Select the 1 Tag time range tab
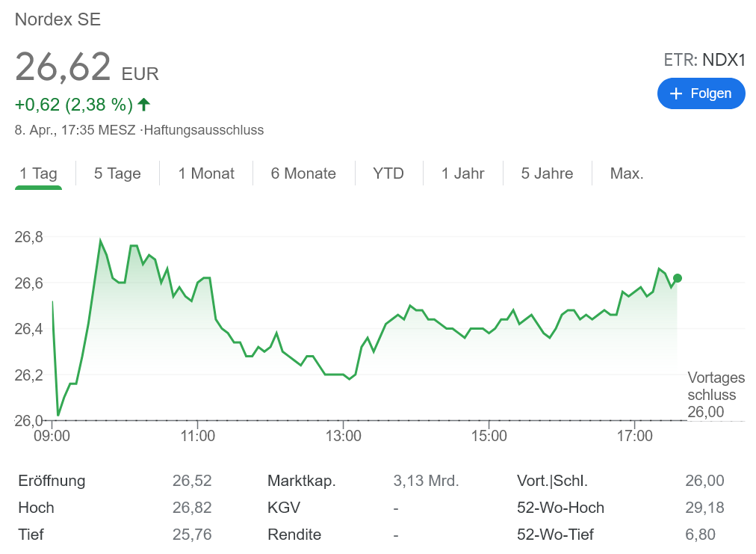The height and width of the screenshot is (554, 756). tap(38, 173)
